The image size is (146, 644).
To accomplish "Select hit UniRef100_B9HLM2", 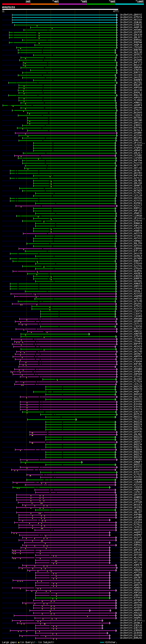I will (131, 638).
